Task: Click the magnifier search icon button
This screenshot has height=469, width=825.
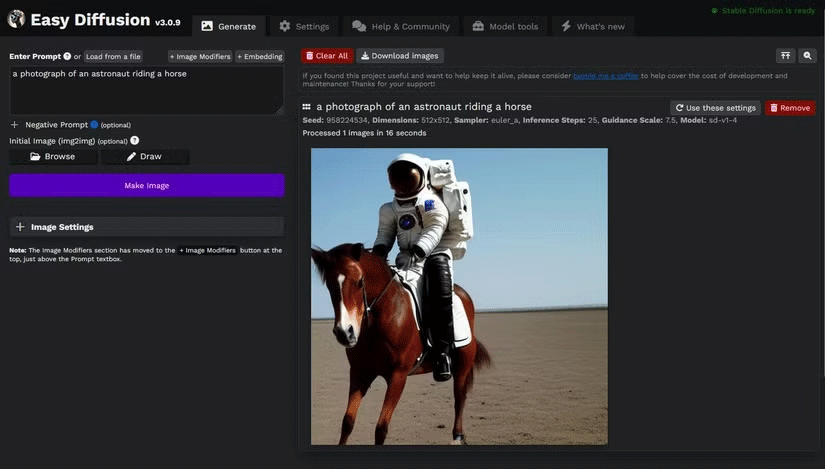Action: 807,55
